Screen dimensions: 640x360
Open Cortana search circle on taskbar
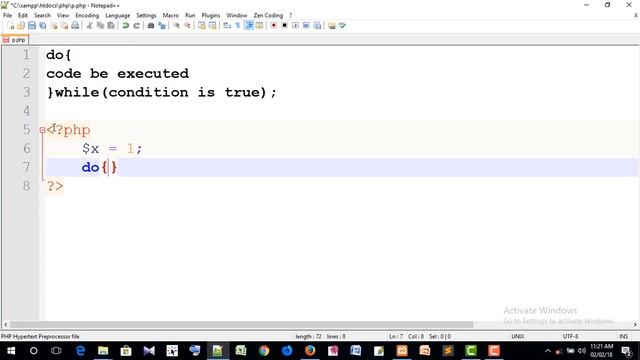tap(33, 351)
